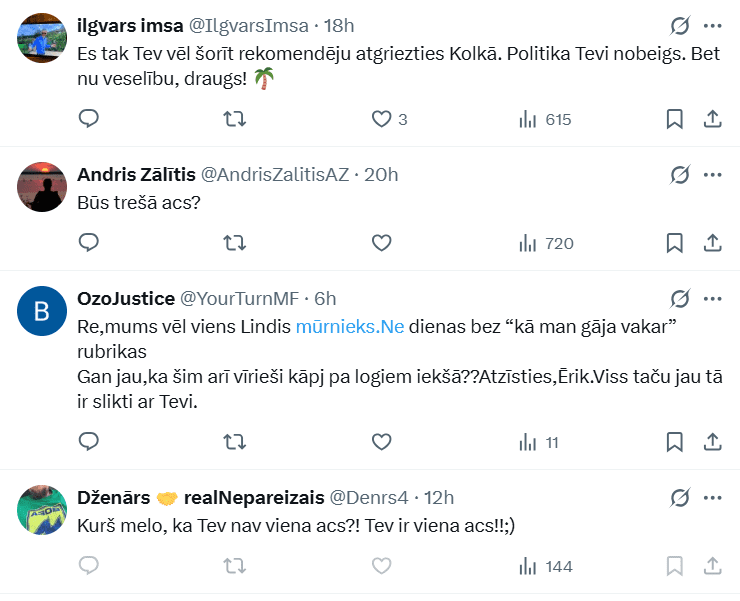The image size is (740, 601).
Task: Like Andris Zālītis's tweet
Action: pos(381,242)
